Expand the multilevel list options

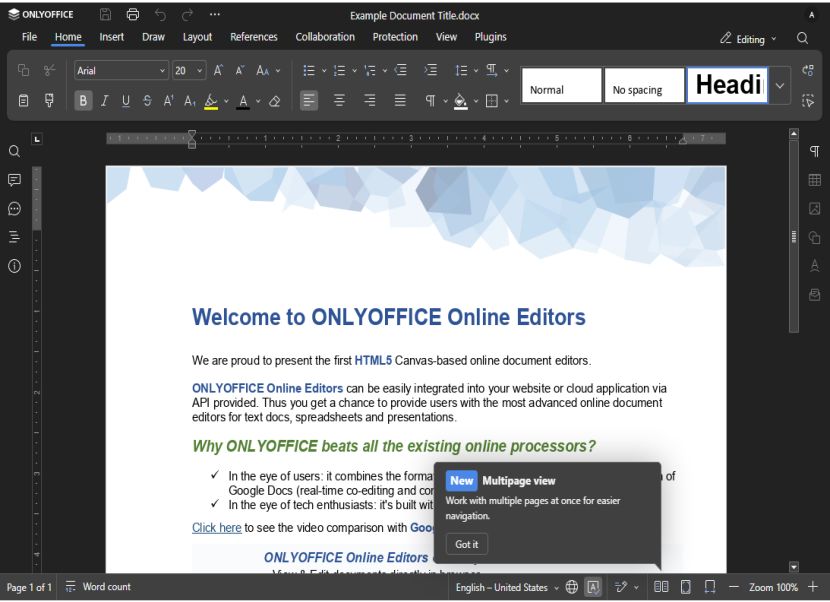(x=385, y=70)
